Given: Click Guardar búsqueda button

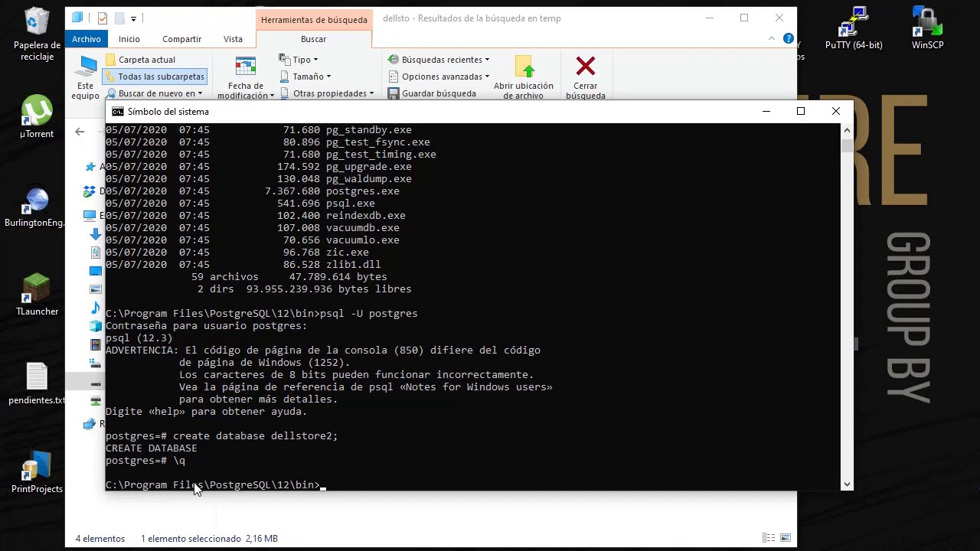Looking at the screenshot, I should [432, 93].
